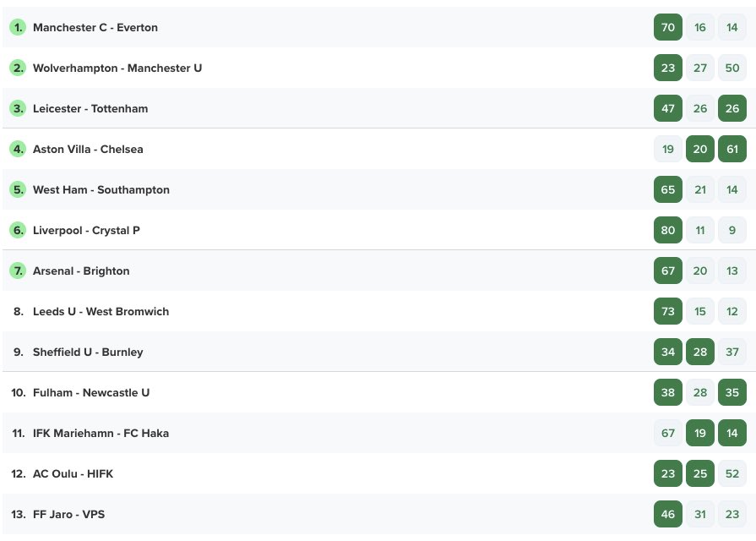
Task: Toggle home-win 70 for Manchester C - Everton
Action: coord(668,28)
